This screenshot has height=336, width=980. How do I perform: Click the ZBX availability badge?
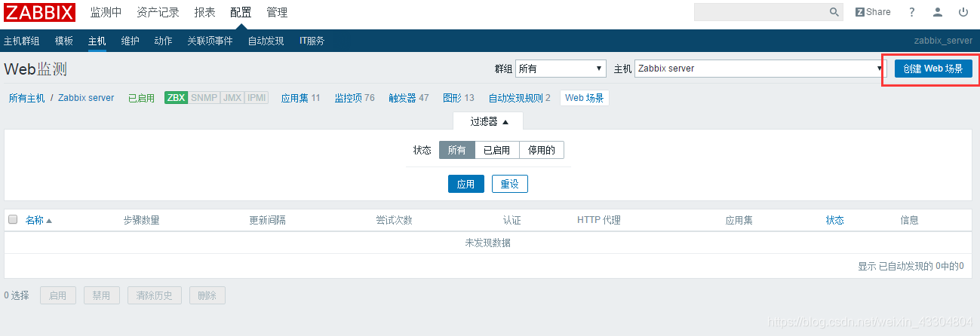177,98
